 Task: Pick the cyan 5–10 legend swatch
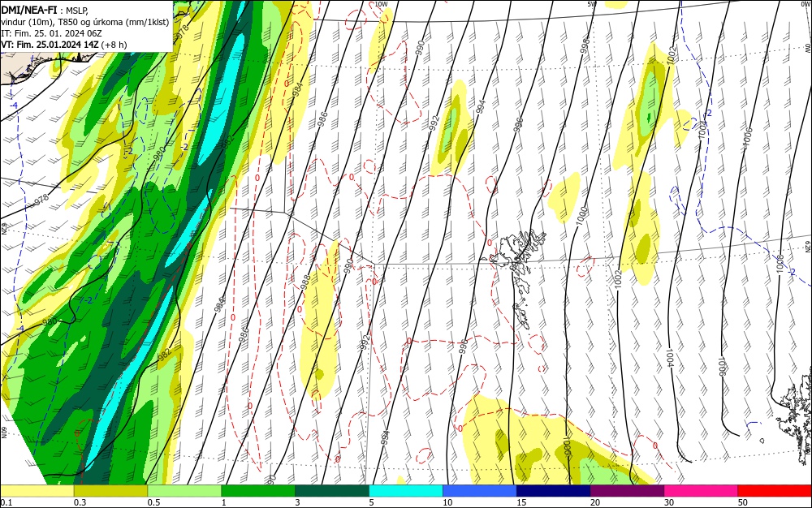pyautogui.click(x=406, y=491)
